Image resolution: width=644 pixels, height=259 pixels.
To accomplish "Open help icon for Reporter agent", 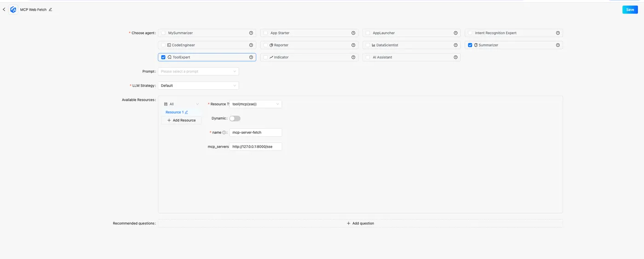I will coord(353,45).
